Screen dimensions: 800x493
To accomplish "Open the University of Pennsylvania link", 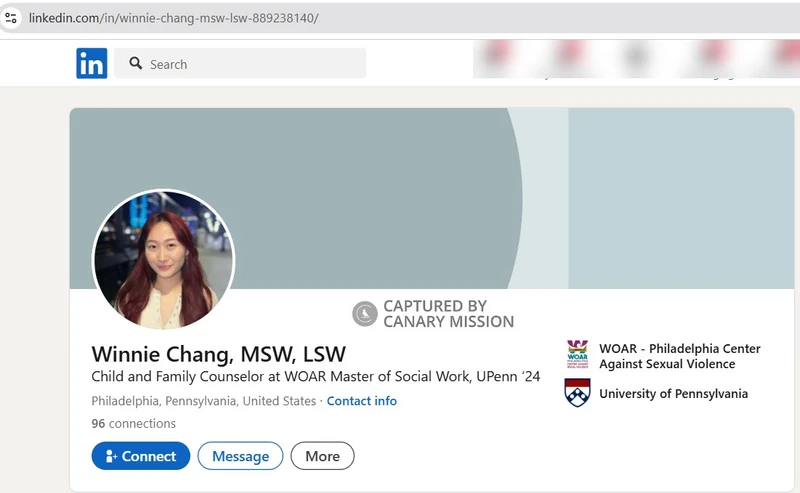I will [x=673, y=393].
